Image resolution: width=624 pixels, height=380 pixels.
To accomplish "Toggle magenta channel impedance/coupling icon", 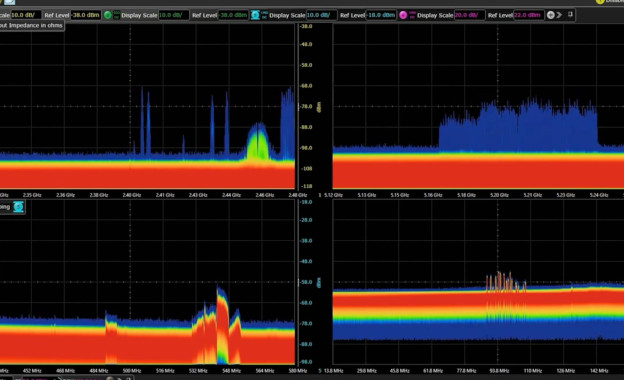I will pos(412,15).
